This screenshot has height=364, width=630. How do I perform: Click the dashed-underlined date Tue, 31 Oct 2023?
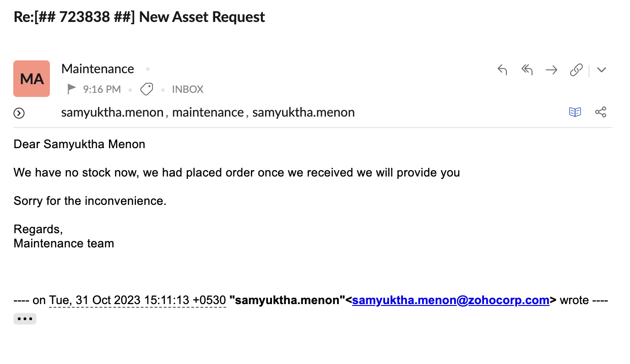click(137, 300)
